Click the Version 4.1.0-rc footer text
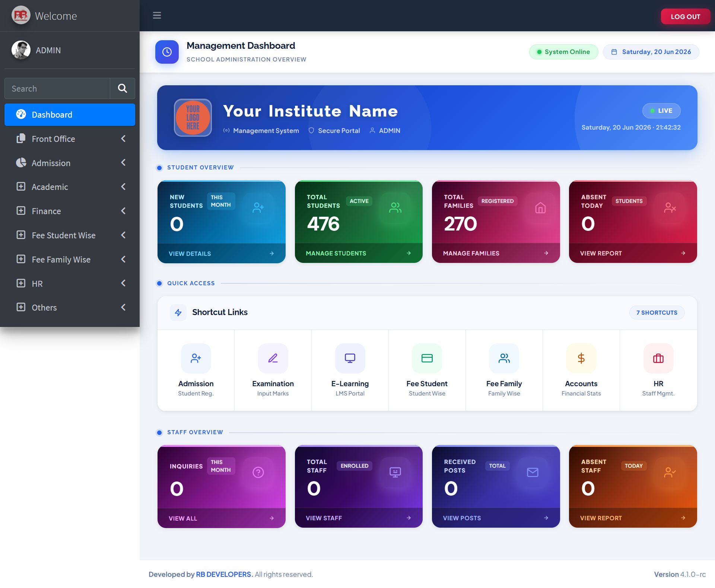The width and height of the screenshot is (715, 588). coord(680,574)
